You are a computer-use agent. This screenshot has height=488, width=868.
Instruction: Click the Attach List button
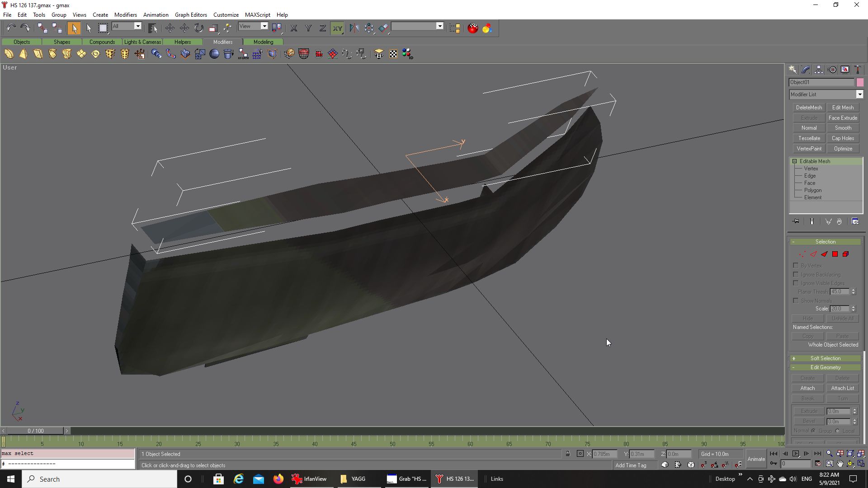pyautogui.click(x=843, y=388)
